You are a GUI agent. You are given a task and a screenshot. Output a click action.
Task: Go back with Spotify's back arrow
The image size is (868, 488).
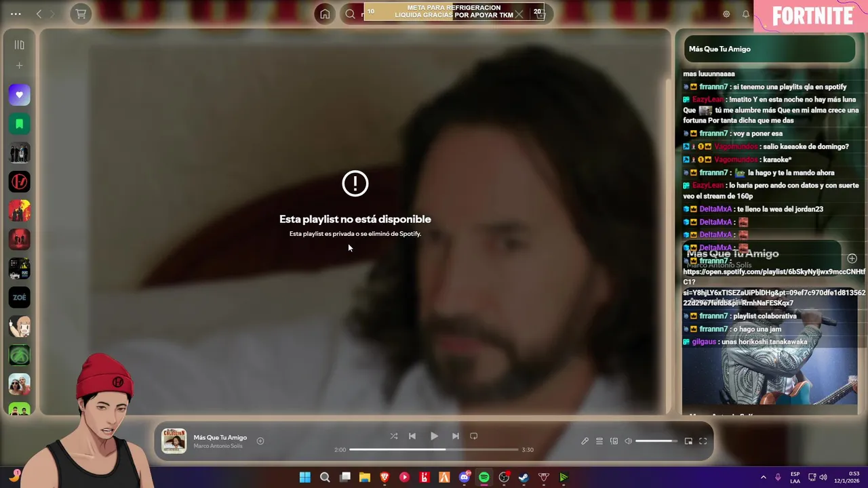click(x=39, y=14)
